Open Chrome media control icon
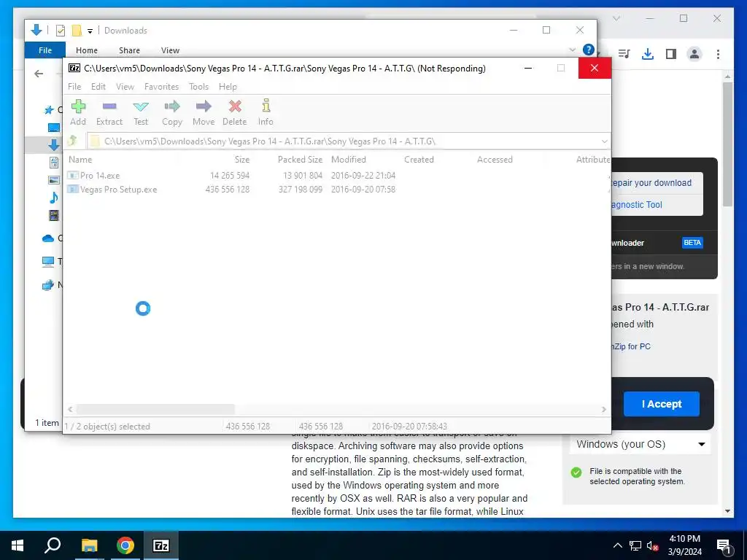The height and width of the screenshot is (560, 747). pyautogui.click(x=624, y=54)
